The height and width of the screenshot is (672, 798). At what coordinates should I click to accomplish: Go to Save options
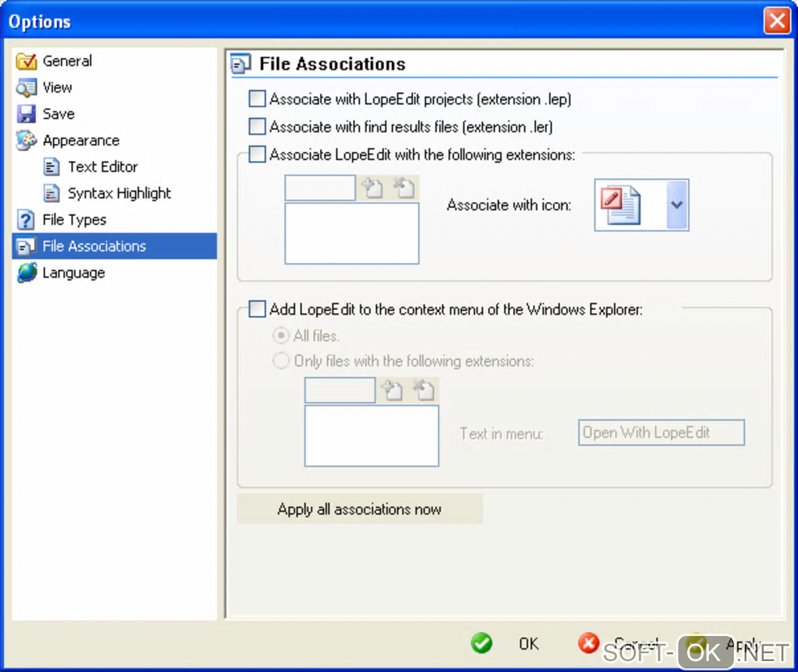(x=59, y=114)
